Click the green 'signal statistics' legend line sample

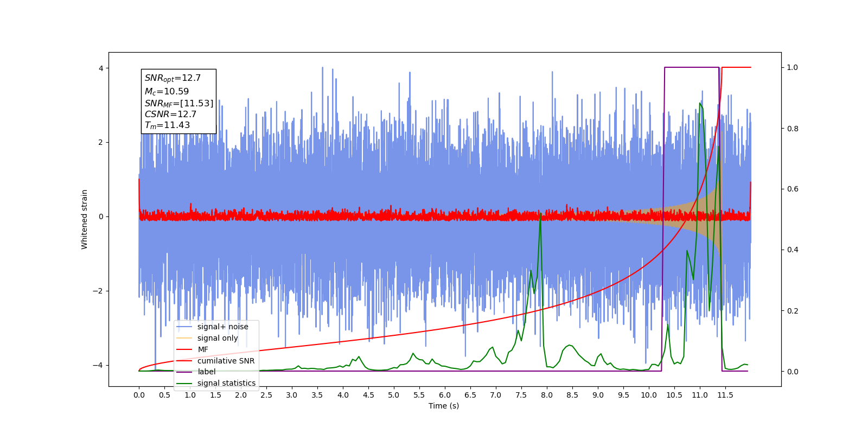pos(184,383)
